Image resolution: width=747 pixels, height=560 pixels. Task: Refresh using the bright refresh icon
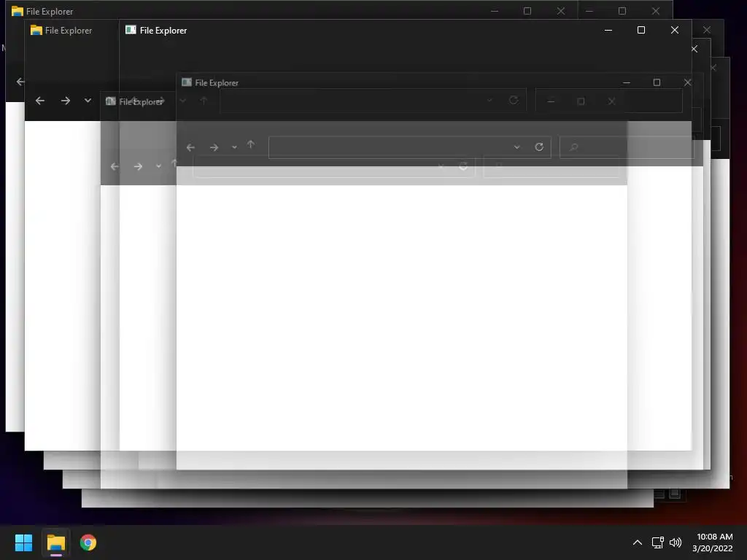click(539, 147)
